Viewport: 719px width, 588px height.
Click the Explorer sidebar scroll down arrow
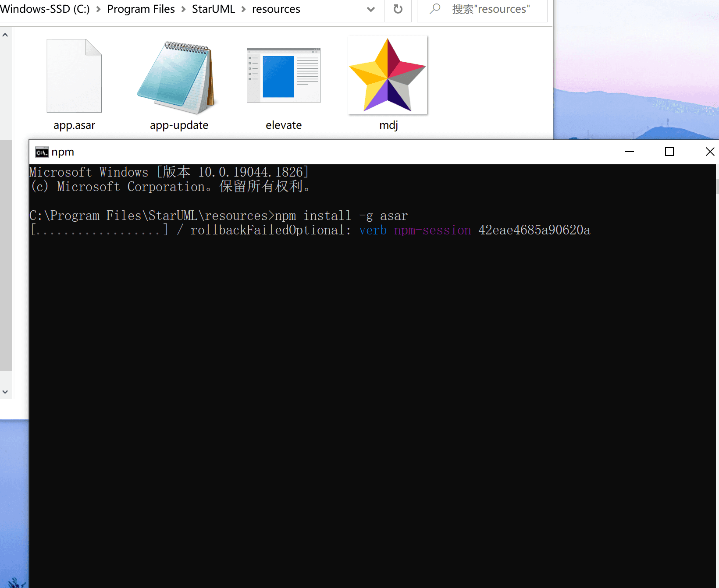5,392
